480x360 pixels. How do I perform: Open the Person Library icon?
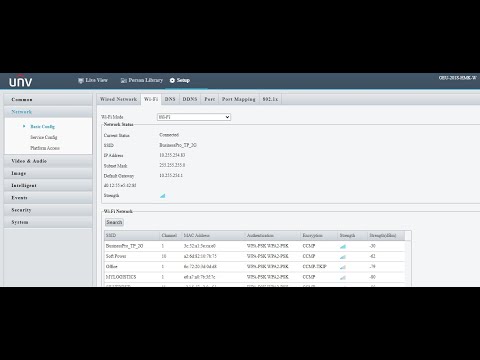click(x=124, y=81)
